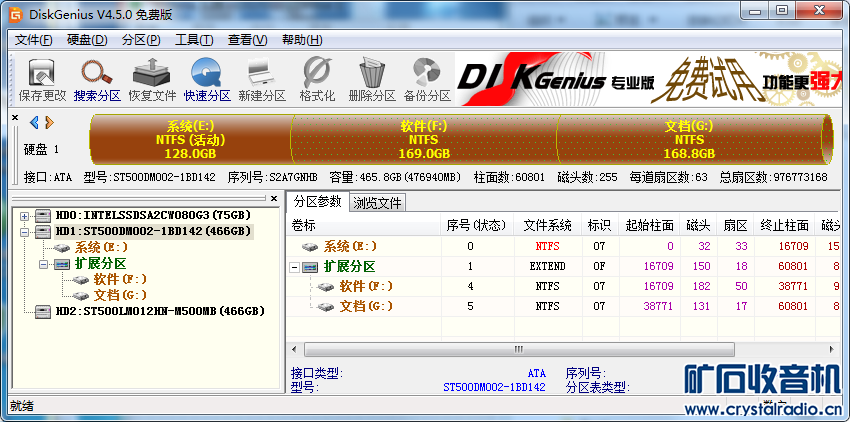Viewport: 850px width, 422px height.
Task: Switch to the 分区参数 tab
Action: (x=318, y=201)
